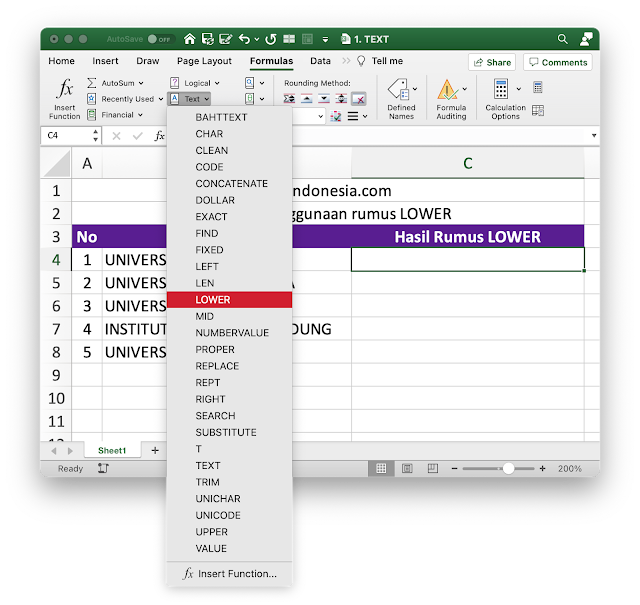Click the 200% zoom level
640x605 pixels.
570,469
